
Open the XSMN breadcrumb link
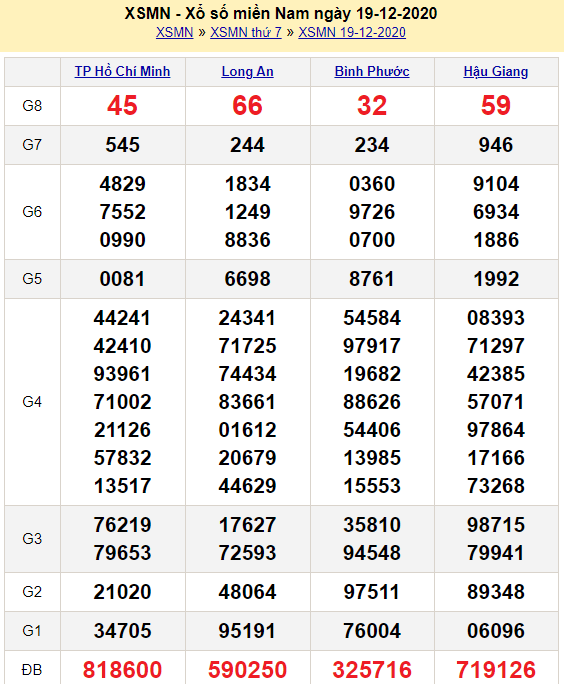coord(174,32)
